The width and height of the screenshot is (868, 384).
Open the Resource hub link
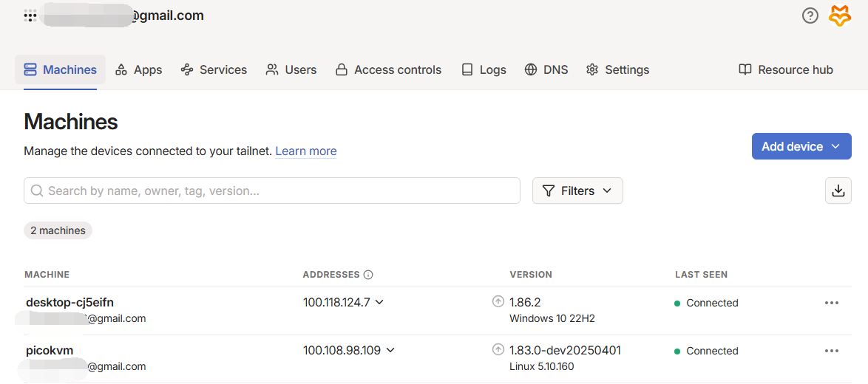click(x=786, y=69)
